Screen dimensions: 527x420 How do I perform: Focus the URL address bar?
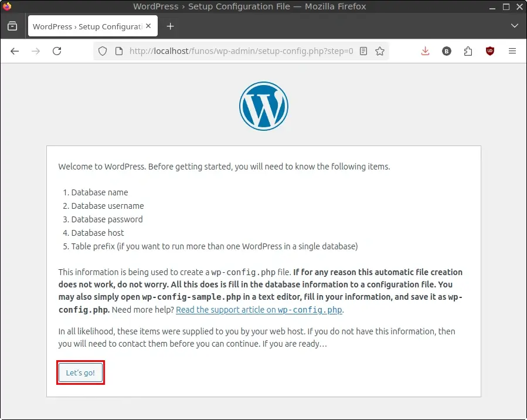(x=241, y=51)
